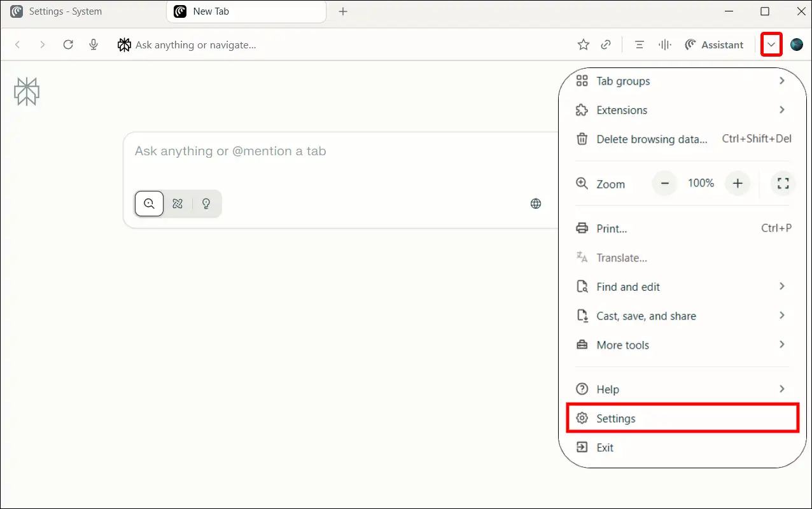Image resolution: width=812 pixels, height=509 pixels.
Task: Switch to the Settings - System tab
Action: pos(65,11)
